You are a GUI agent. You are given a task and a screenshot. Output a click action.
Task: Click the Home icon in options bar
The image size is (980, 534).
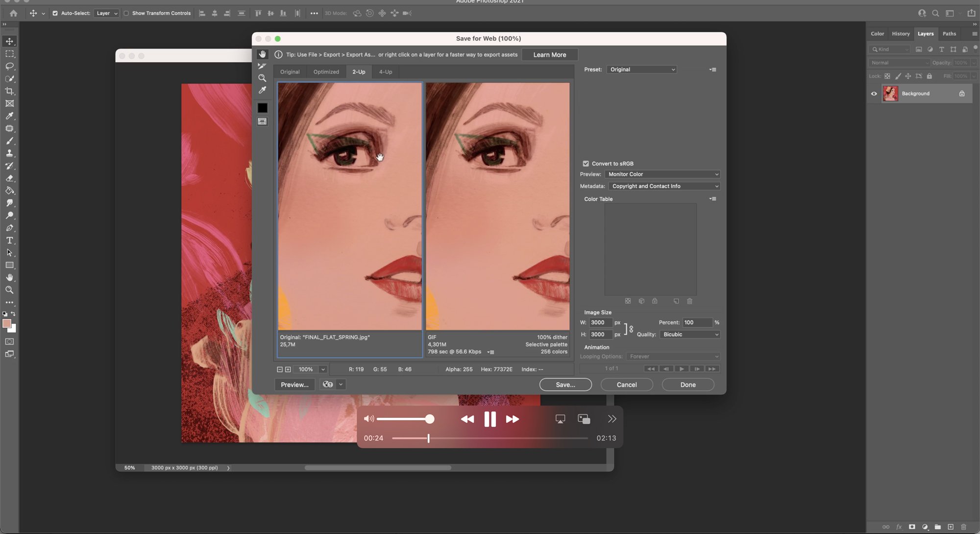pos(14,13)
